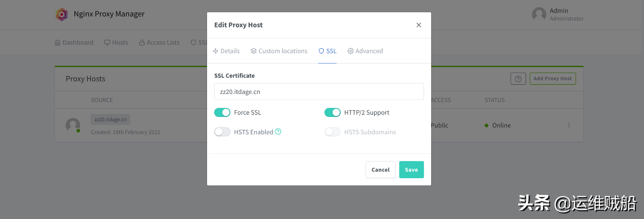Screen dimensions: 644x219
Task: Switch to the Details tab
Action: pyautogui.click(x=226, y=51)
